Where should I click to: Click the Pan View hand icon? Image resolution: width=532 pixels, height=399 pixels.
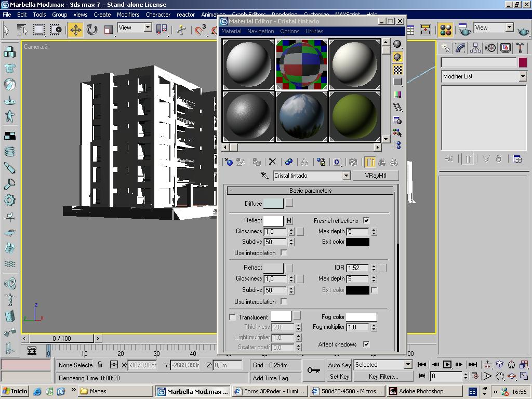(499, 376)
